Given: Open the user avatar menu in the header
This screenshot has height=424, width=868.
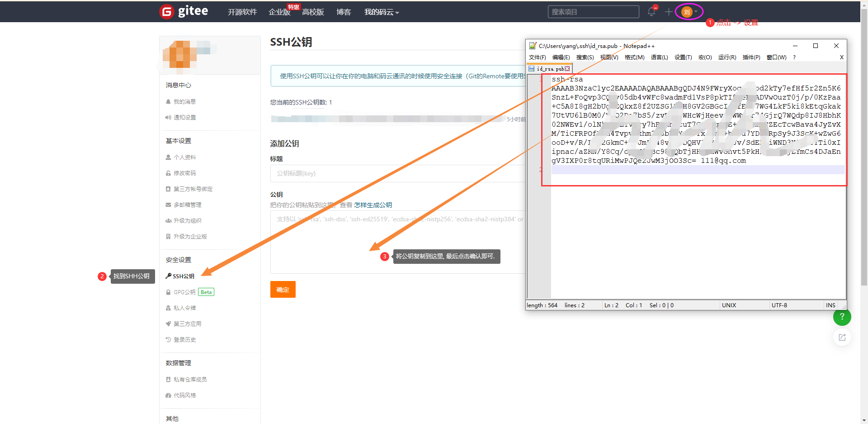Looking at the screenshot, I should coord(689,12).
